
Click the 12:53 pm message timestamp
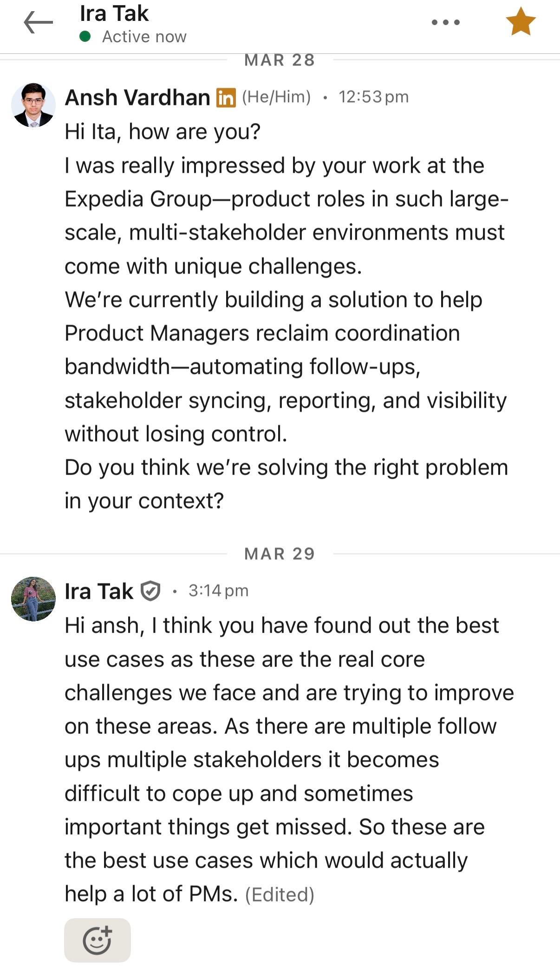[x=373, y=97]
